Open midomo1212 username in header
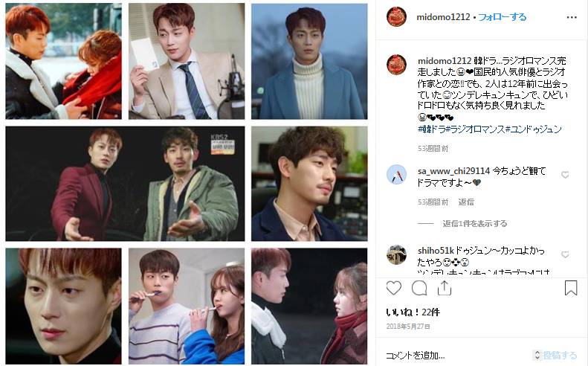The height and width of the screenshot is (366, 588). point(443,17)
